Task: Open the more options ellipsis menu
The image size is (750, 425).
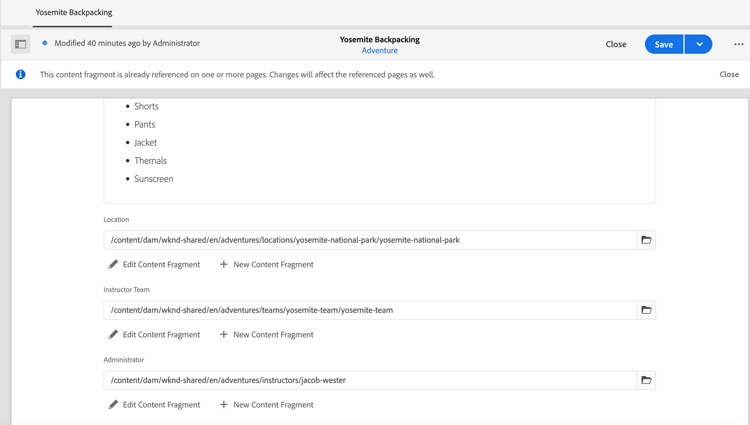Action: pyautogui.click(x=739, y=44)
